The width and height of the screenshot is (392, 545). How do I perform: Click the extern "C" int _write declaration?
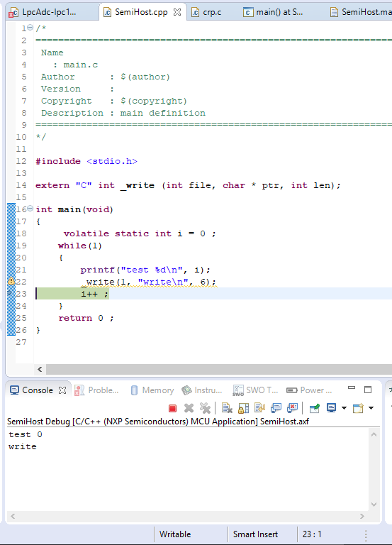(188, 186)
